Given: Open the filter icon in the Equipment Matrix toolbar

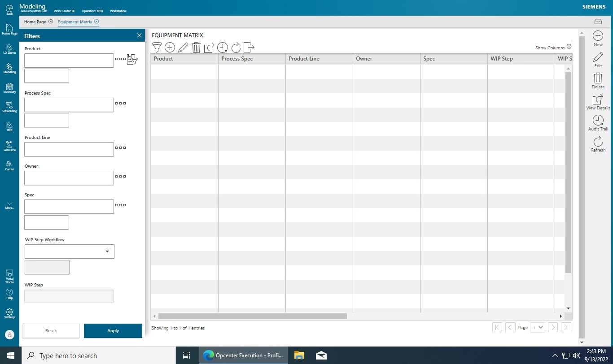Looking at the screenshot, I should (x=157, y=47).
